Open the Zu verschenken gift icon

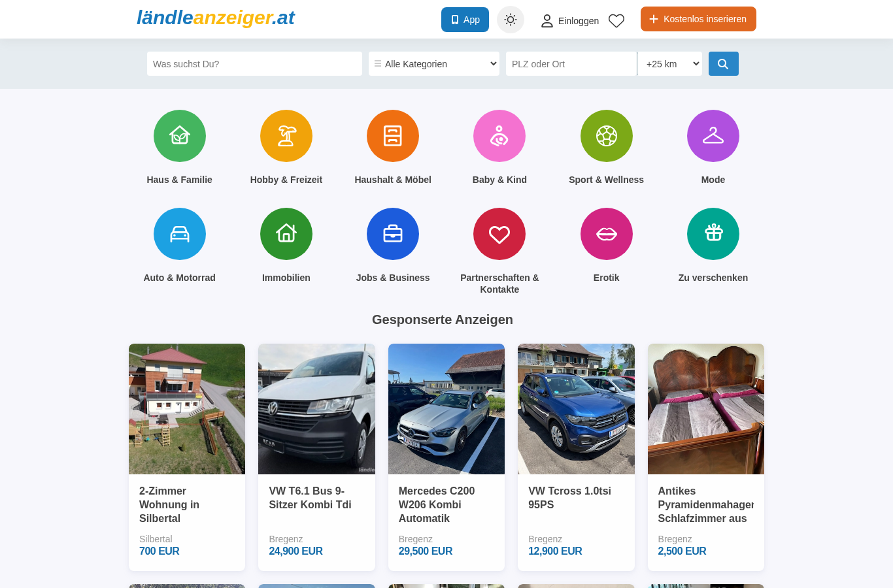coord(713,234)
